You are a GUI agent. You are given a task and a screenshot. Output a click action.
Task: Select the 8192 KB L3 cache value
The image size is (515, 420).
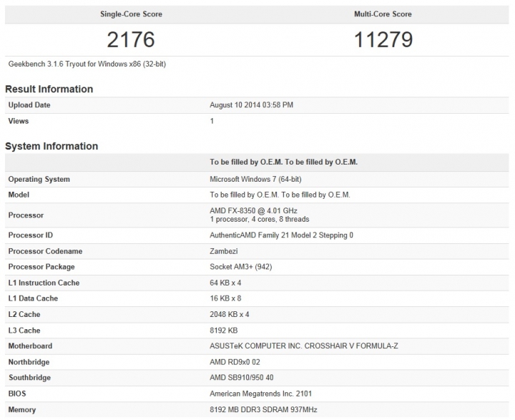coord(224,331)
